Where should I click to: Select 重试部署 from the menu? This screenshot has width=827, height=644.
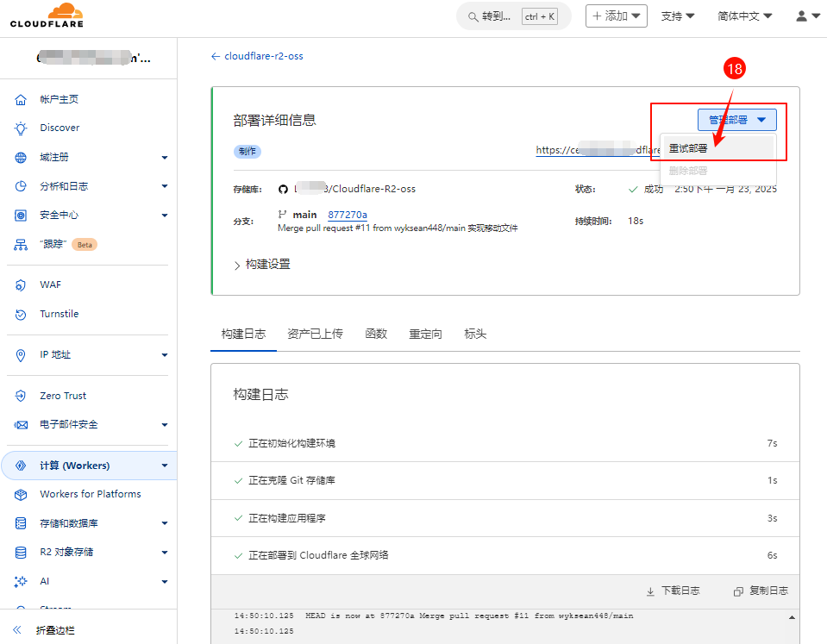pos(689,148)
